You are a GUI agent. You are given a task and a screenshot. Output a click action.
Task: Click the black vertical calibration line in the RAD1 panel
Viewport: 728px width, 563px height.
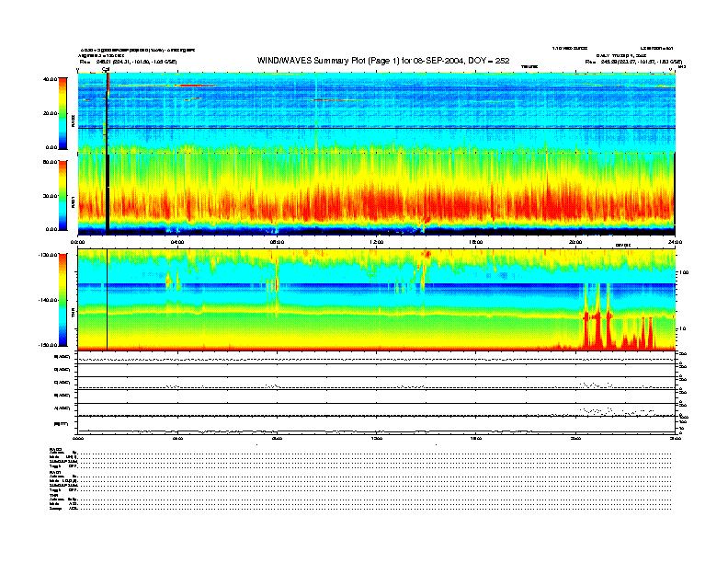pos(108,193)
